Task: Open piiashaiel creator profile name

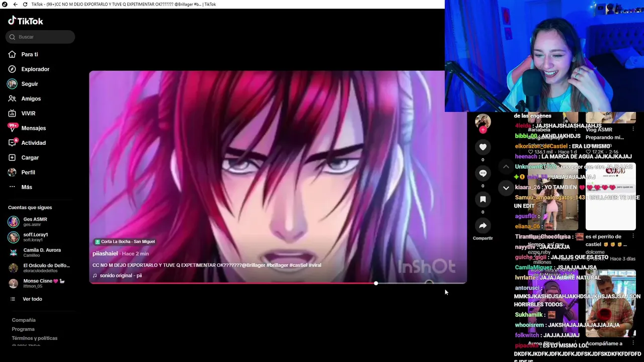Action: tap(105, 253)
